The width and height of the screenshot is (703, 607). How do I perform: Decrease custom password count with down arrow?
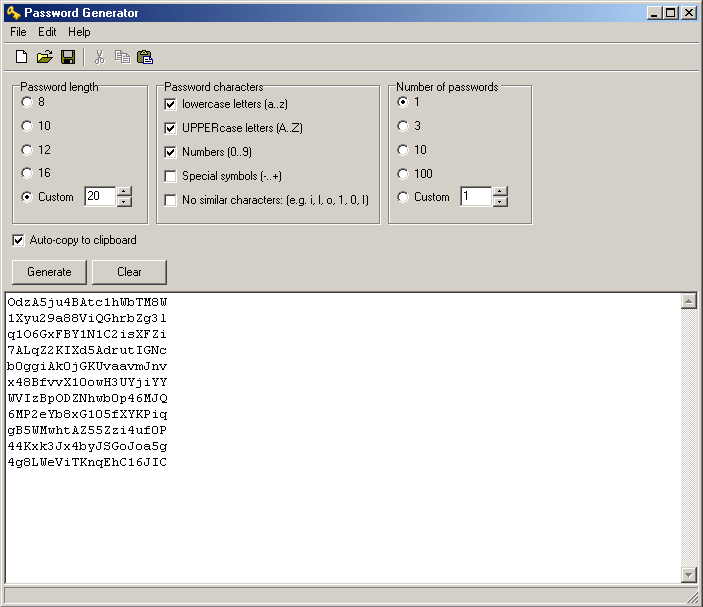500,201
